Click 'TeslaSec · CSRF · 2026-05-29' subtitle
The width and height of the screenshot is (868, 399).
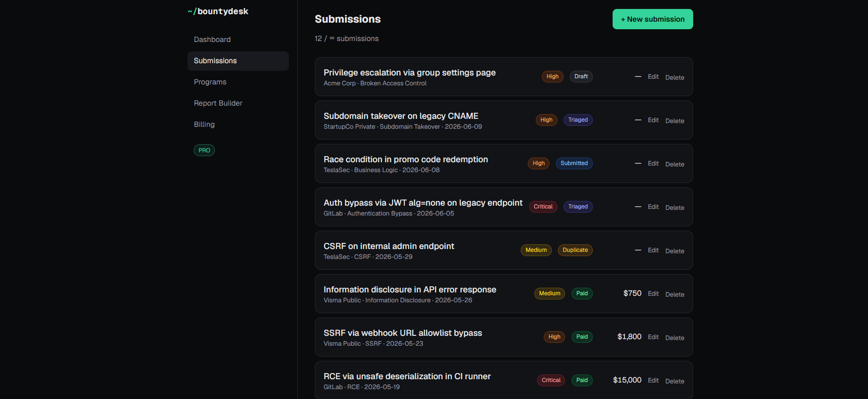(368, 257)
